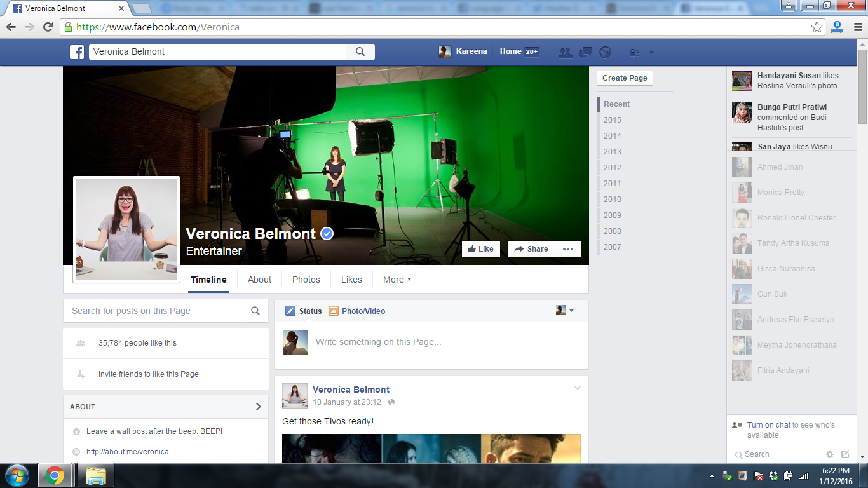Click Chrome icon in the taskbar

tap(54, 475)
